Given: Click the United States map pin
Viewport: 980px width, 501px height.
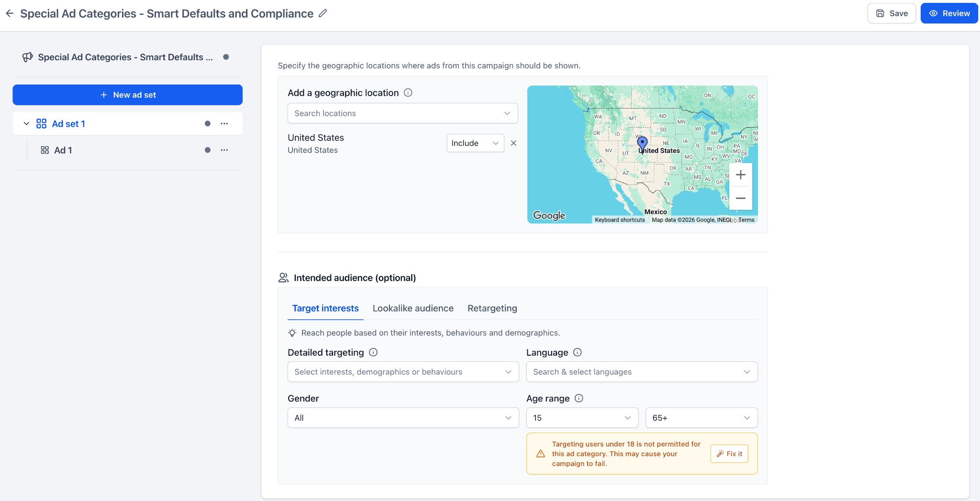Looking at the screenshot, I should 642,143.
